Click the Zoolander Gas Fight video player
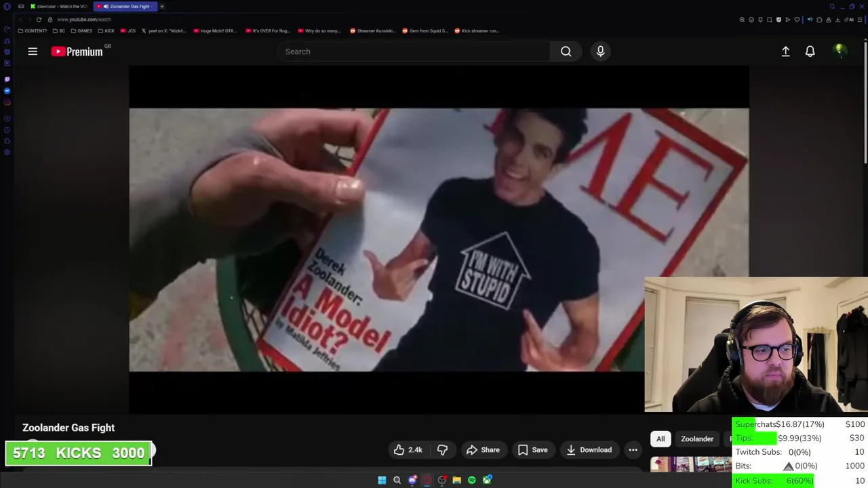Viewport: 868px width, 488px height. [x=439, y=239]
